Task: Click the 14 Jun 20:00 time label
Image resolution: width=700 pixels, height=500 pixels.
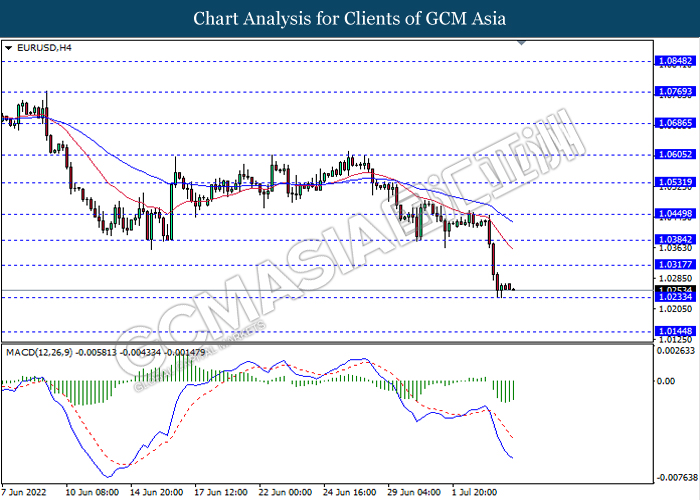Action: [x=156, y=492]
